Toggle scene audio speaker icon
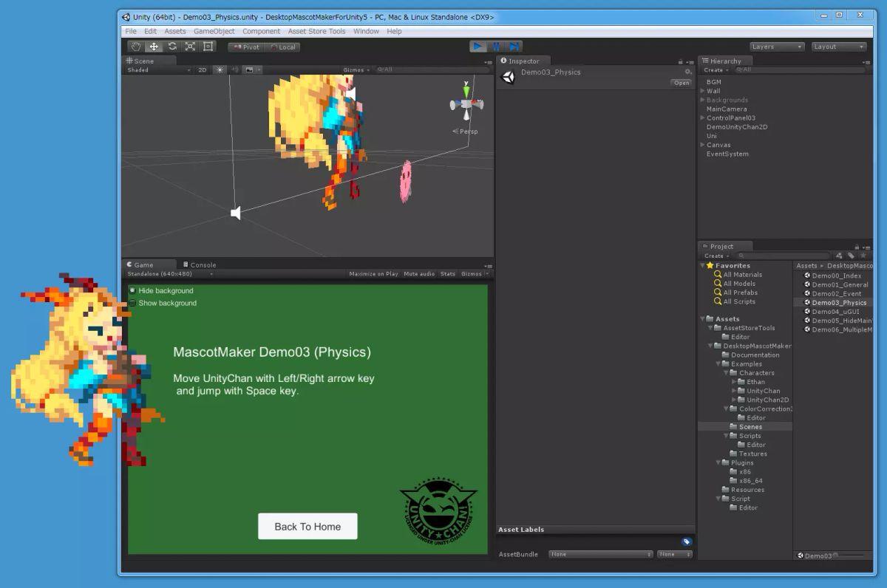 234,70
